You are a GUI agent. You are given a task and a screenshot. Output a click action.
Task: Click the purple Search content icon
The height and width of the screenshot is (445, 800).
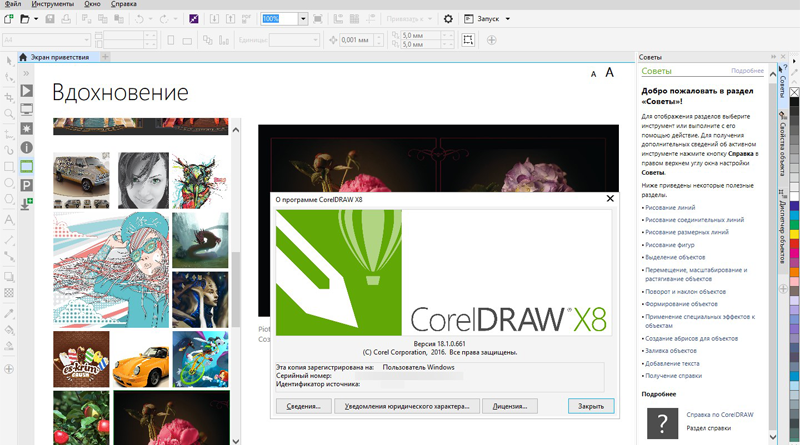coord(193,19)
